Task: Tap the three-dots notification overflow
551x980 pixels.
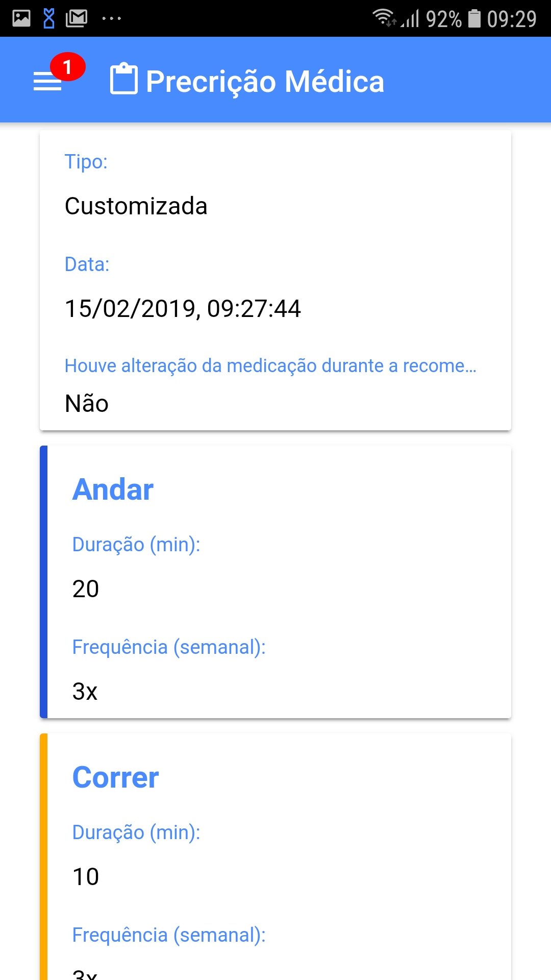Action: 111,19
